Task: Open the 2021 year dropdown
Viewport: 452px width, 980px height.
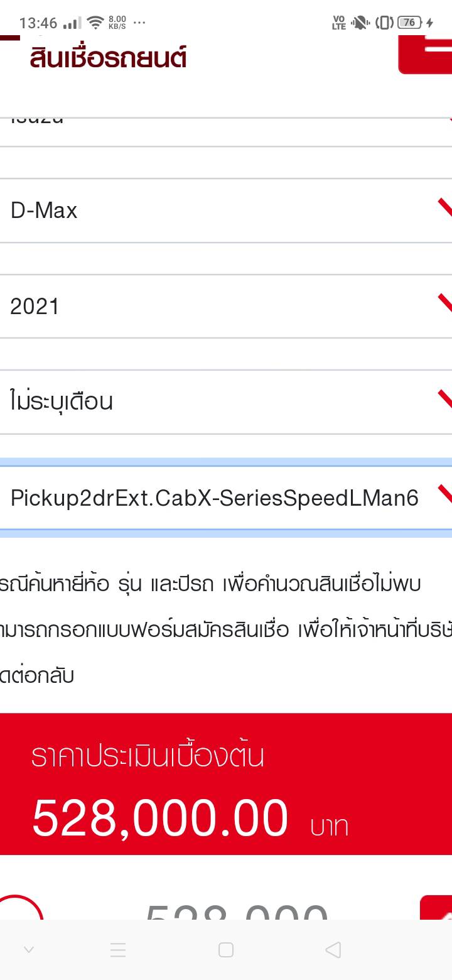Action: click(x=226, y=307)
